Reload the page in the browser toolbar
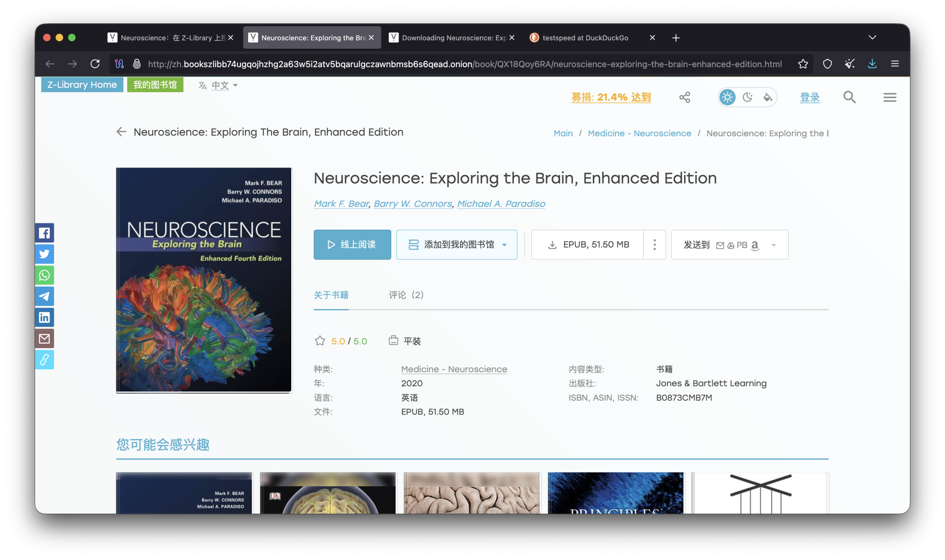 click(95, 64)
